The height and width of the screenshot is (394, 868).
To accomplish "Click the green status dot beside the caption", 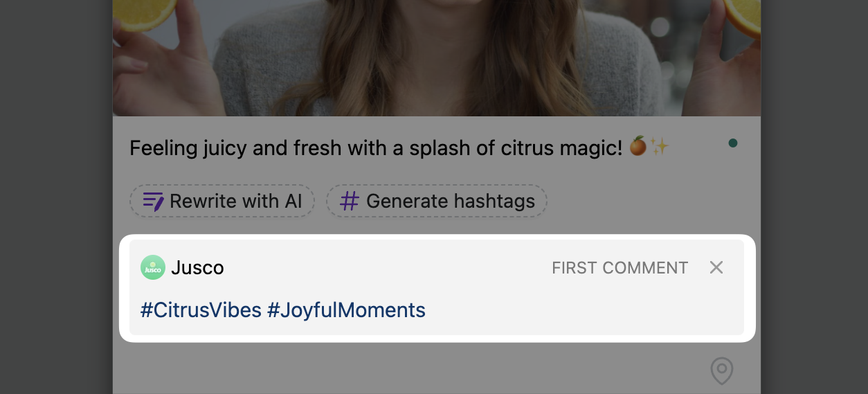I will [733, 143].
